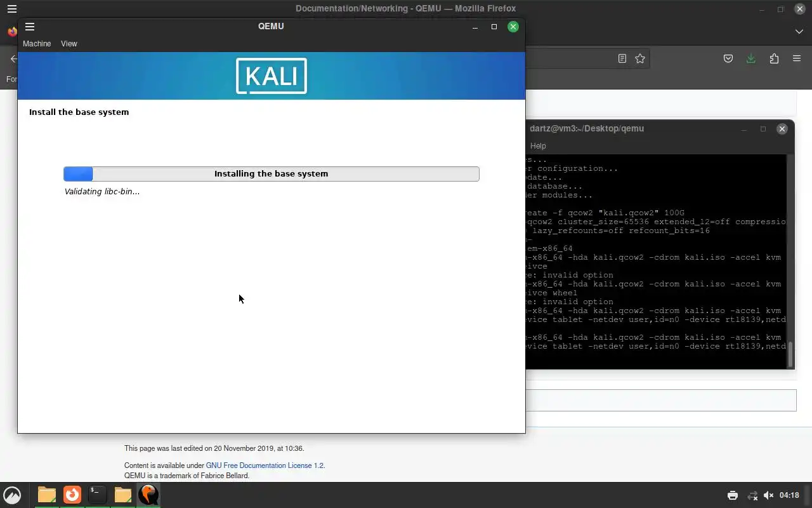Open the View menu in QEMU
The height and width of the screenshot is (508, 812).
69,44
